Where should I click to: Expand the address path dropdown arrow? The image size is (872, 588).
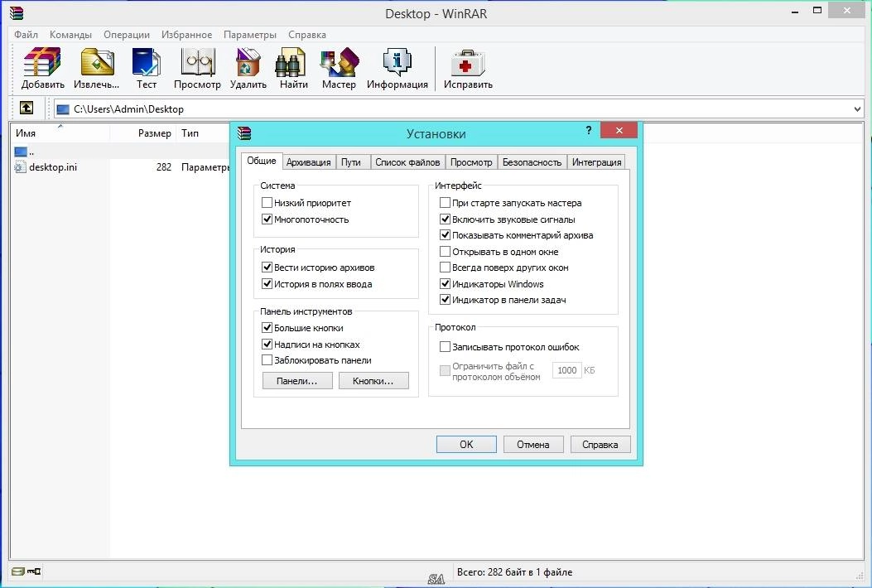(x=857, y=109)
